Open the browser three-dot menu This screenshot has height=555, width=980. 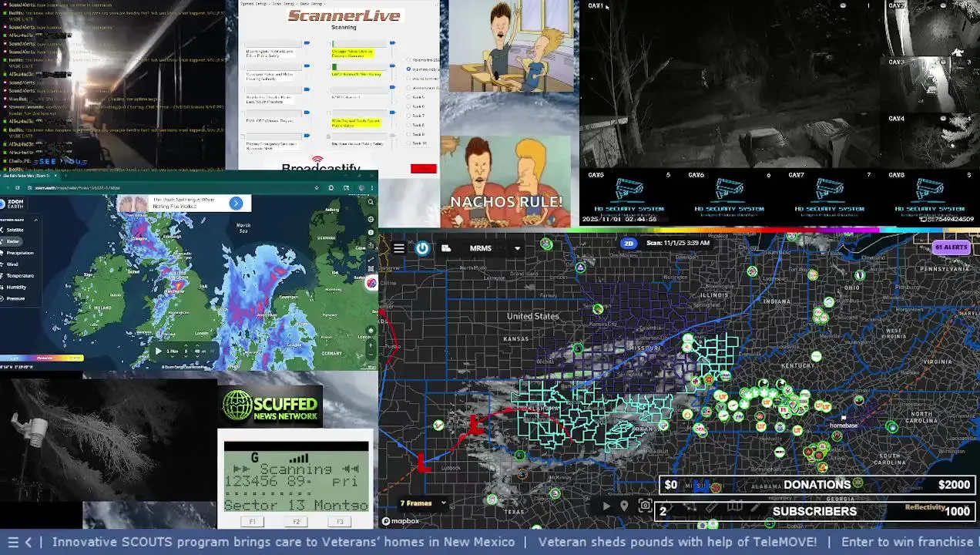click(372, 187)
